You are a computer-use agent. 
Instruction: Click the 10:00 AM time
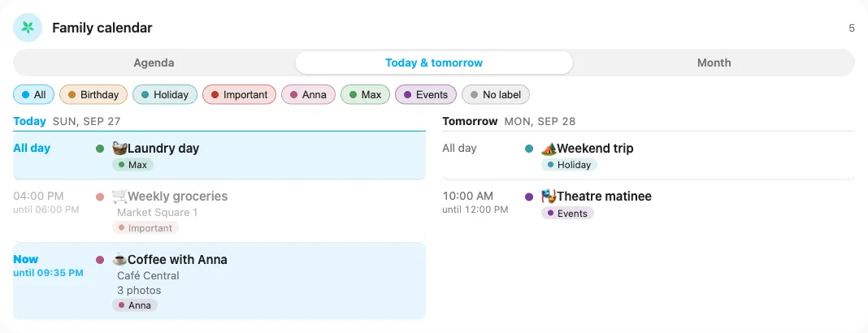click(467, 197)
